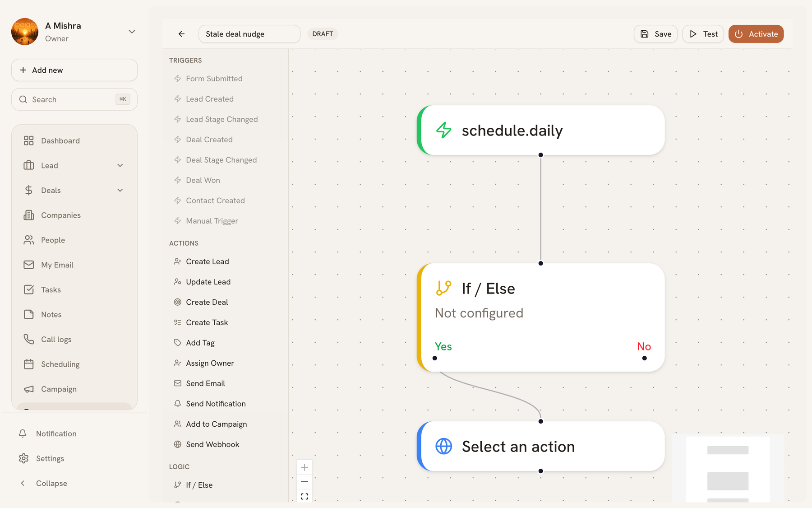Screen dimensions: 812x508
Task: Collapse the sidebar
Action: pyautogui.click(x=43, y=483)
